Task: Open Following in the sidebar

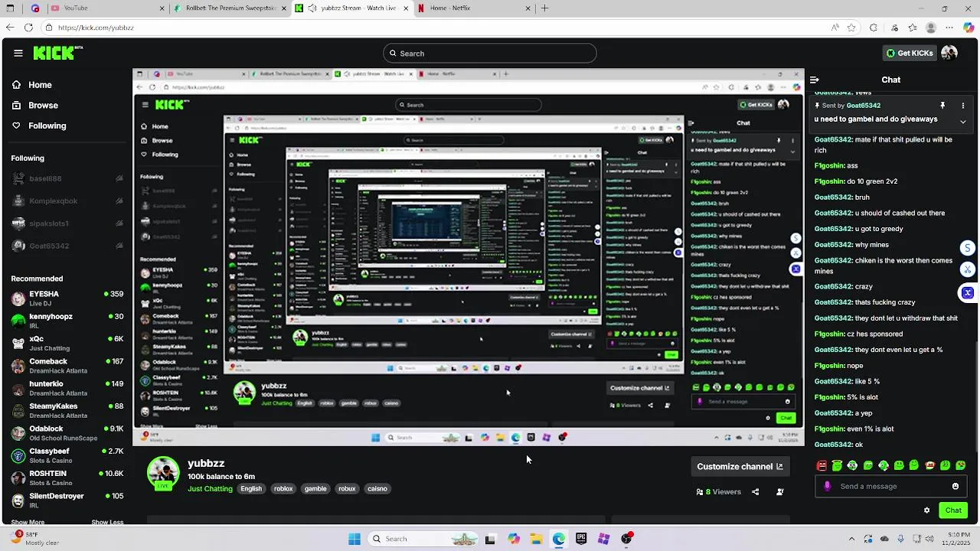Action: (x=39, y=126)
